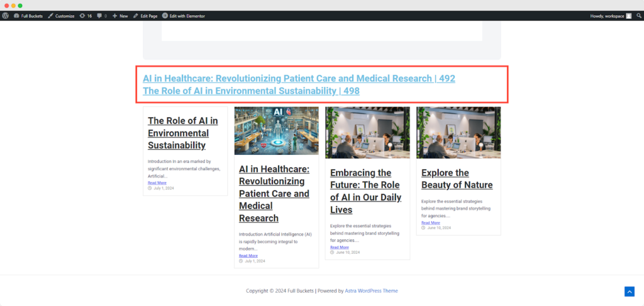
Task: Open the Customize option in admin bar
Action: click(61, 16)
